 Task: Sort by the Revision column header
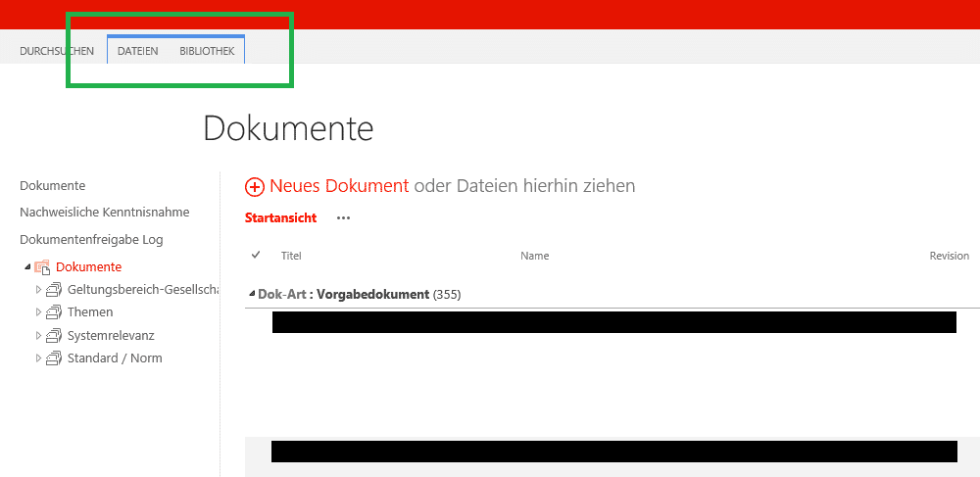(x=950, y=256)
